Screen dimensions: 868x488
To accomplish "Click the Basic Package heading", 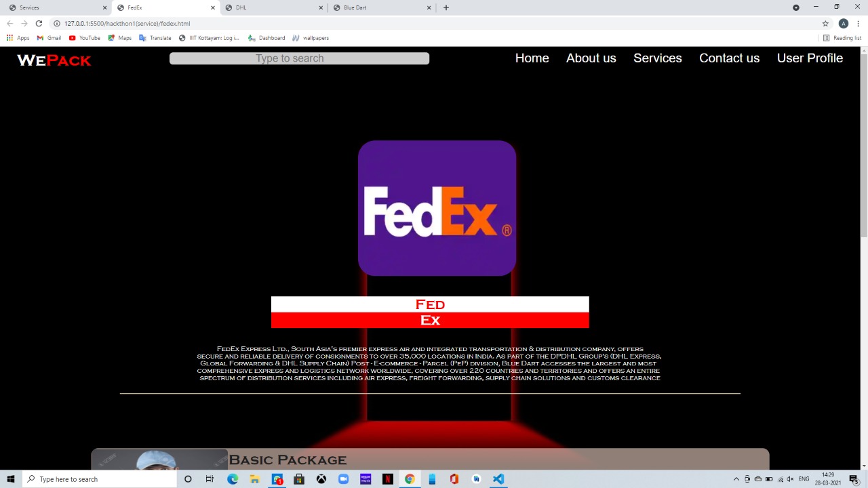I will pos(288,460).
